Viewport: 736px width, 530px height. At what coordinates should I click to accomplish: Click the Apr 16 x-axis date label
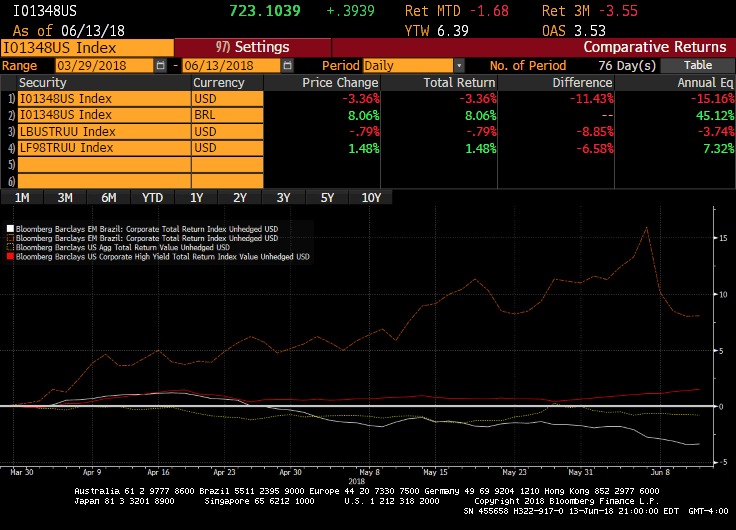coord(158,472)
